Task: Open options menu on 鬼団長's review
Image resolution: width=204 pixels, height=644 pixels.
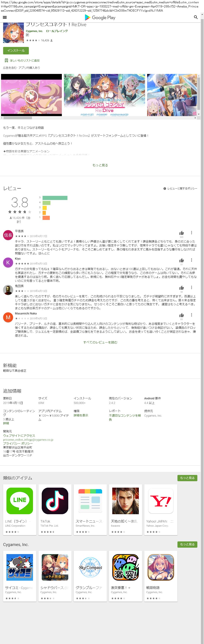Action: pyautogui.click(x=192, y=287)
